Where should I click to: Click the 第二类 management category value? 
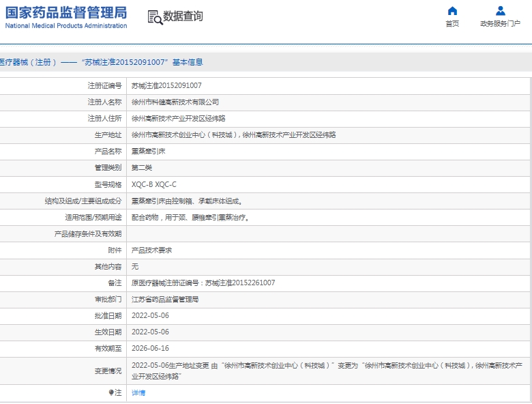[x=142, y=168]
